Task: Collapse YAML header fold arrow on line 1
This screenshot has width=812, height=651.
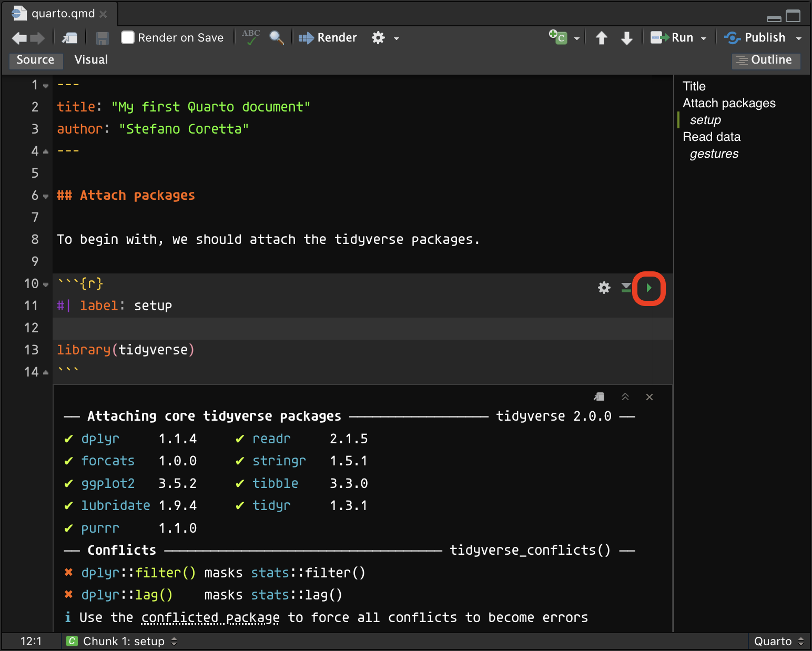Action: click(x=46, y=86)
